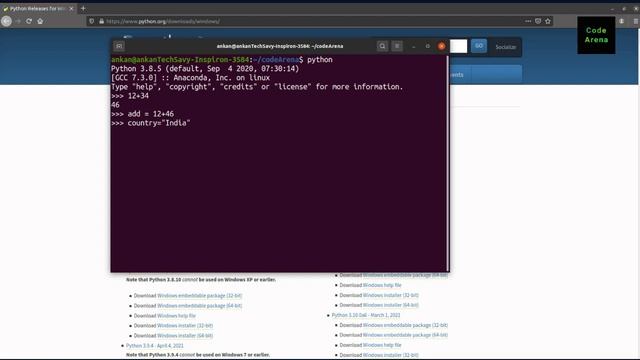
Task: Bookmark this page with the star icon
Action: point(548,21)
